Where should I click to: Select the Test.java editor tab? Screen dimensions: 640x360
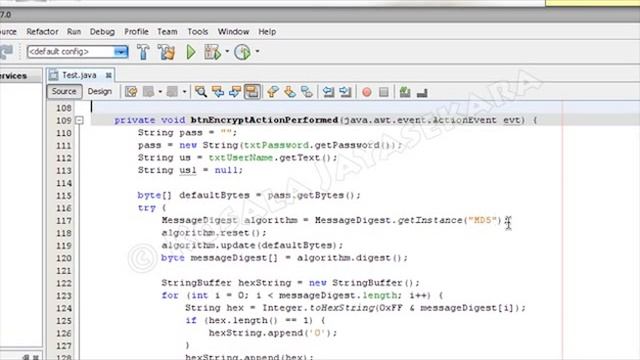pos(80,75)
